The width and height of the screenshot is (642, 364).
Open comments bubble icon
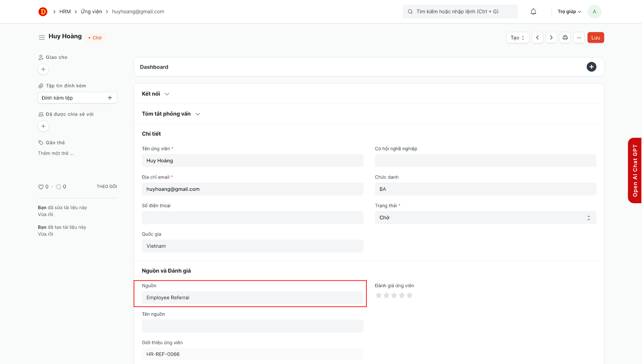pos(59,187)
